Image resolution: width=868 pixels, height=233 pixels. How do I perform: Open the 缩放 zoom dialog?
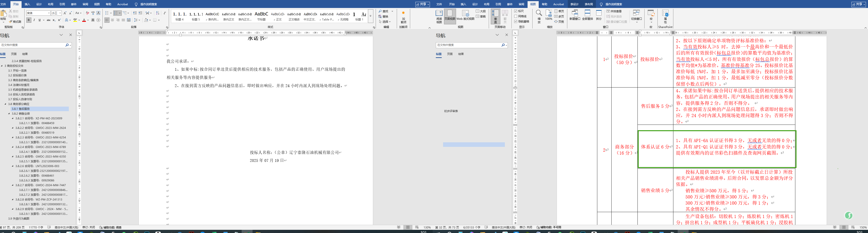(x=539, y=17)
